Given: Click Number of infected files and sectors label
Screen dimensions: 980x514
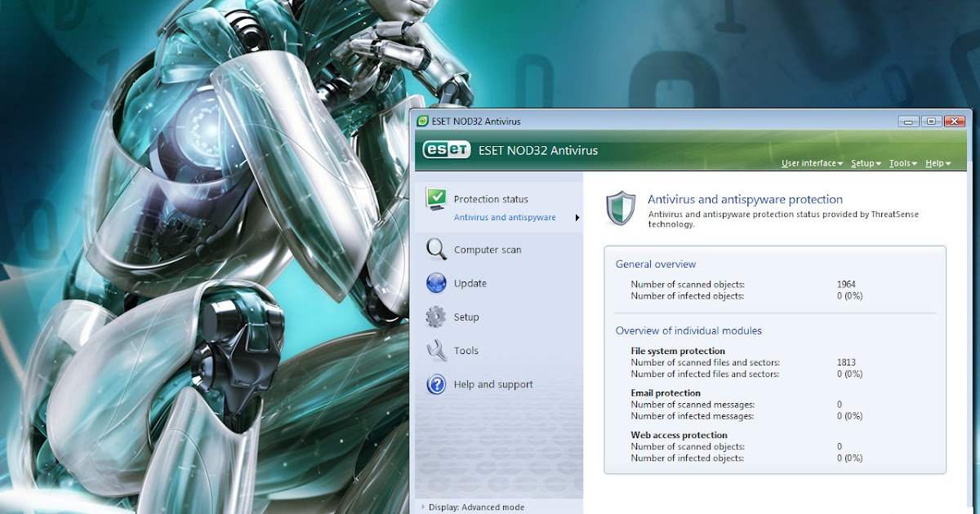Looking at the screenshot, I should click(x=705, y=374).
